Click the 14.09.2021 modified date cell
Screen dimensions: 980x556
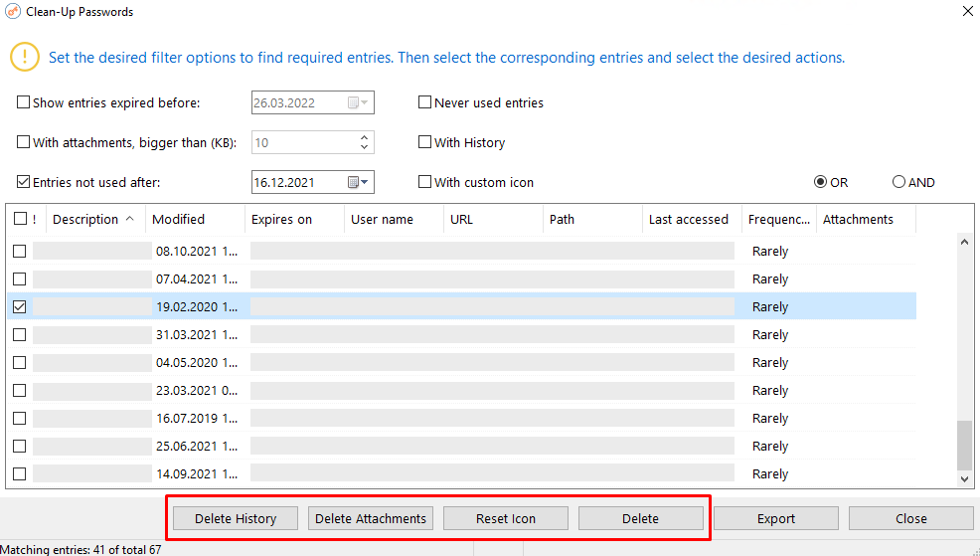196,473
